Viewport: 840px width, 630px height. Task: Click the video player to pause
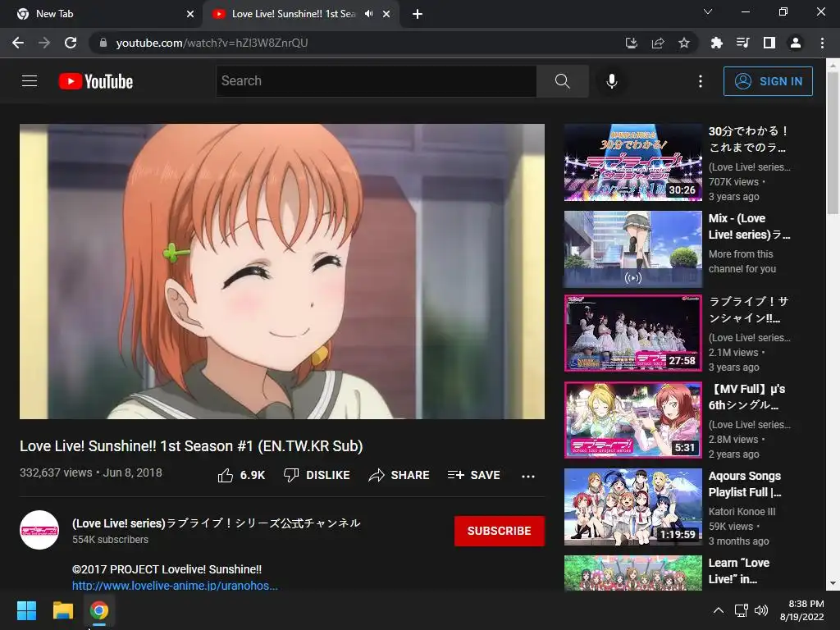point(282,271)
